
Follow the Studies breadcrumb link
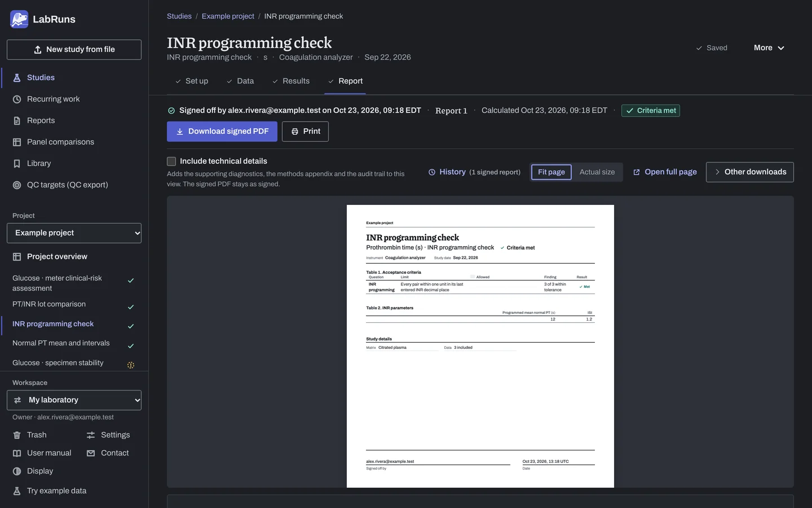coord(179,16)
